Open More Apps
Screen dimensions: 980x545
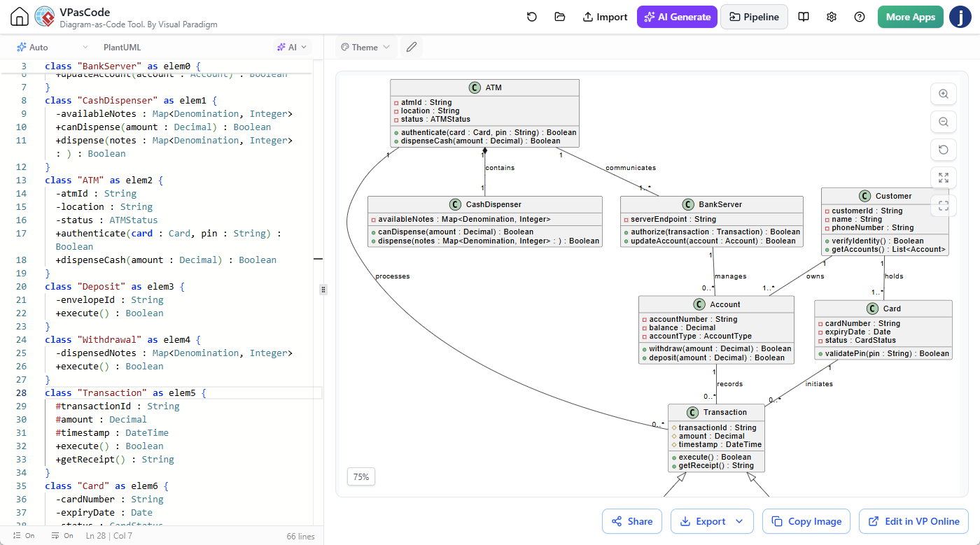point(910,17)
